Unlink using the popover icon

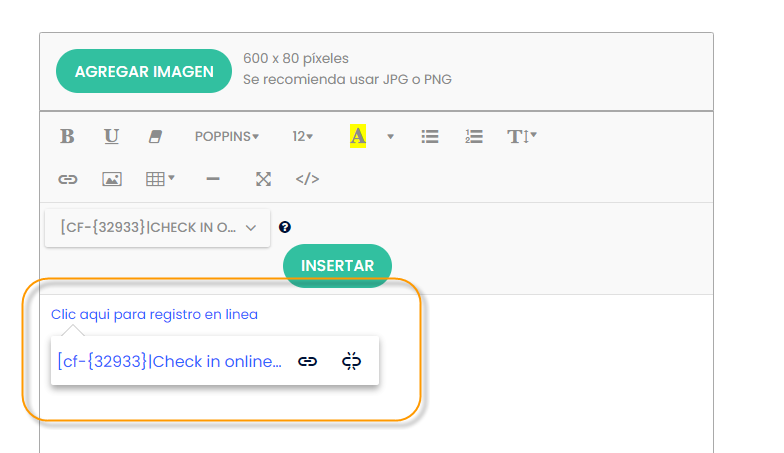(x=351, y=361)
